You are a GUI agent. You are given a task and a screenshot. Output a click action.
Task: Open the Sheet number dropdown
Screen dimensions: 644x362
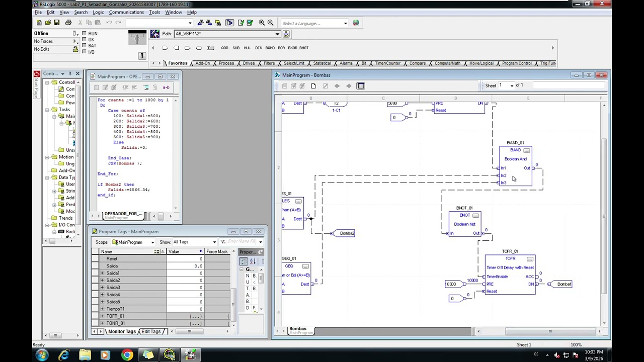pyautogui.click(x=512, y=85)
